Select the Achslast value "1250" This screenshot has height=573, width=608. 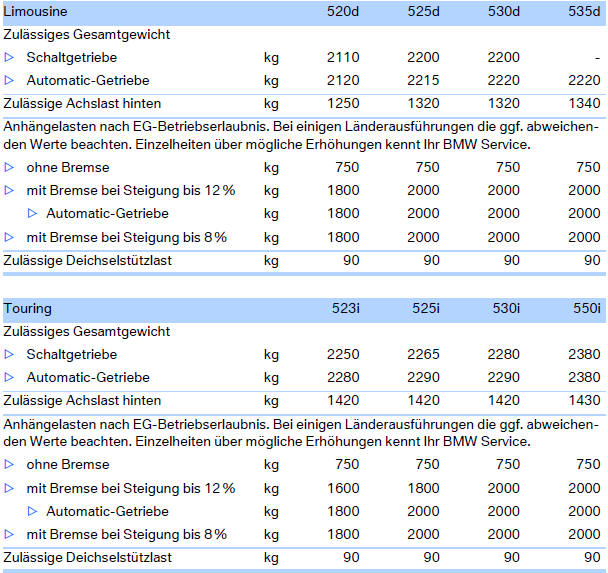343,104
